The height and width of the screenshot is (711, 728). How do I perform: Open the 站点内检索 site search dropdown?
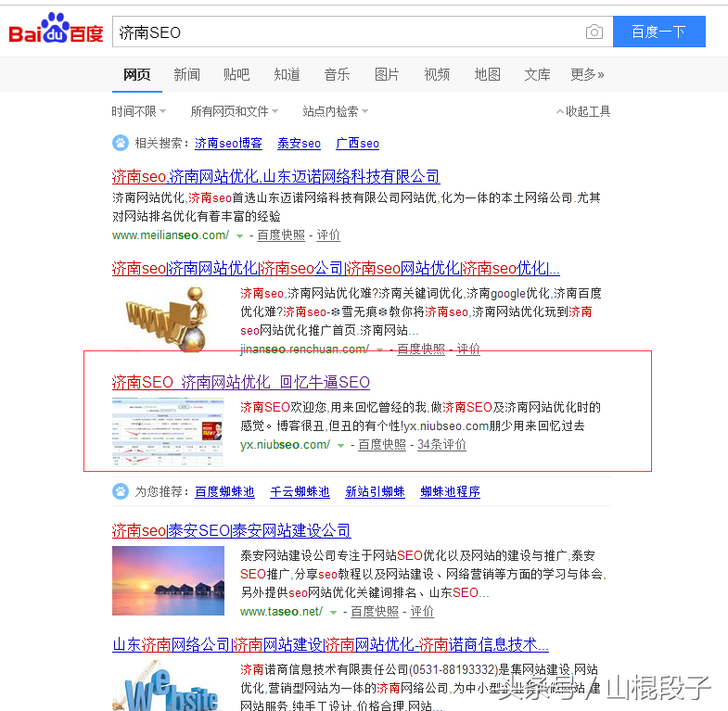[335, 111]
